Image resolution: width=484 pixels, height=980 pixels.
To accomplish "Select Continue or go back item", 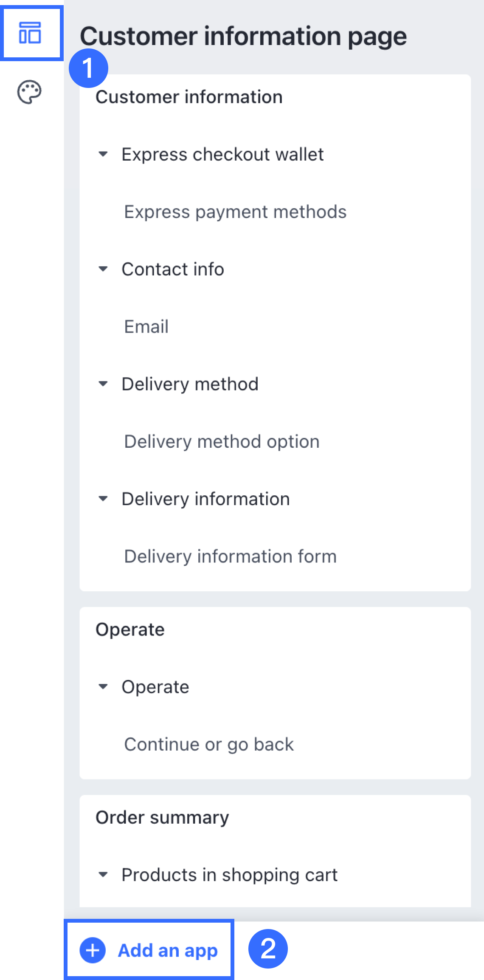I will point(209,744).
